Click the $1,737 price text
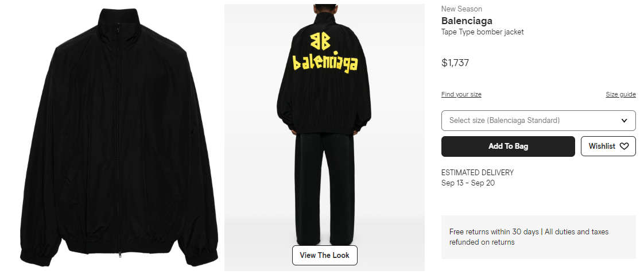The width and height of the screenshot is (644, 274). [455, 63]
